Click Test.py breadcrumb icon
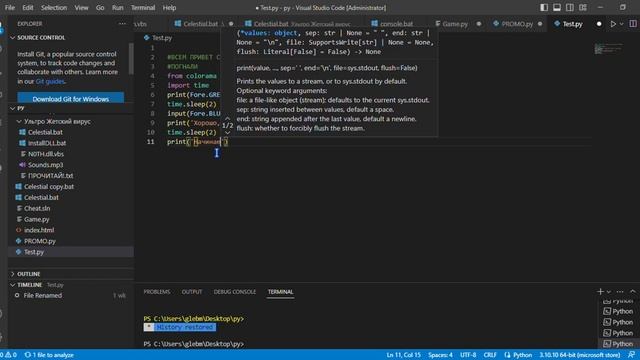640x360 pixels. [147, 38]
